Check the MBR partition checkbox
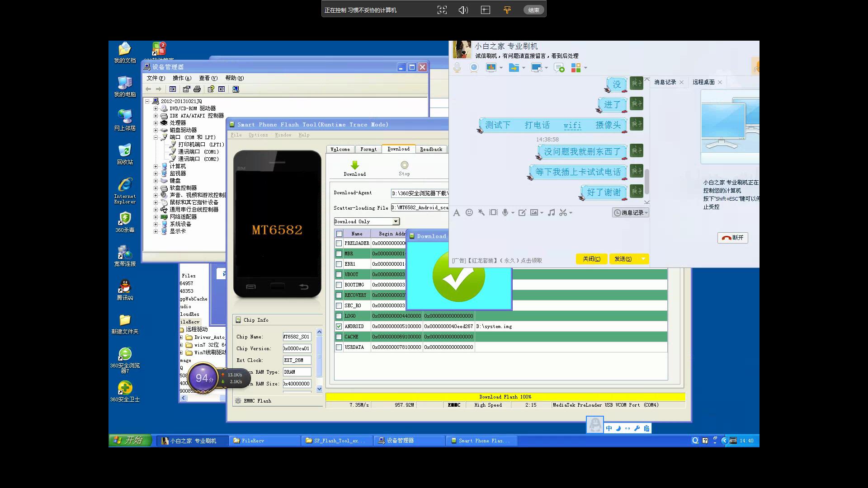This screenshot has height=488, width=868. point(339,253)
